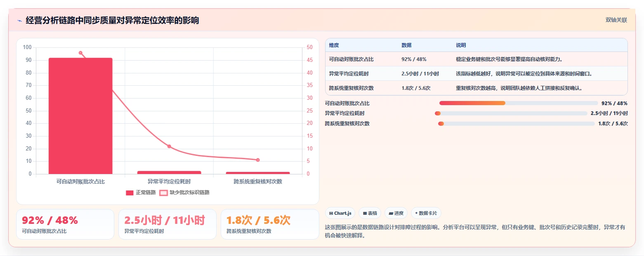The width and height of the screenshot is (644, 256).
Task: Click the x-axis label 跨系统重复核对次数
Action: point(258,181)
